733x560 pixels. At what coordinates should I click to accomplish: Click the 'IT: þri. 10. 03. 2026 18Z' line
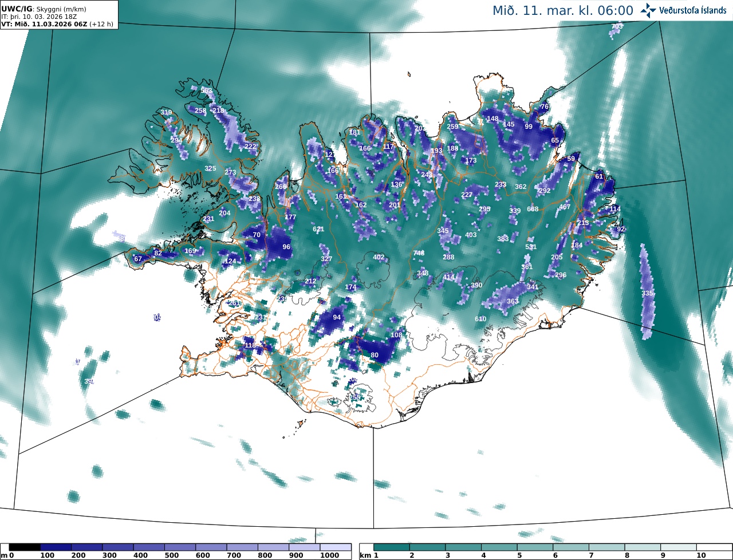[x=39, y=17]
